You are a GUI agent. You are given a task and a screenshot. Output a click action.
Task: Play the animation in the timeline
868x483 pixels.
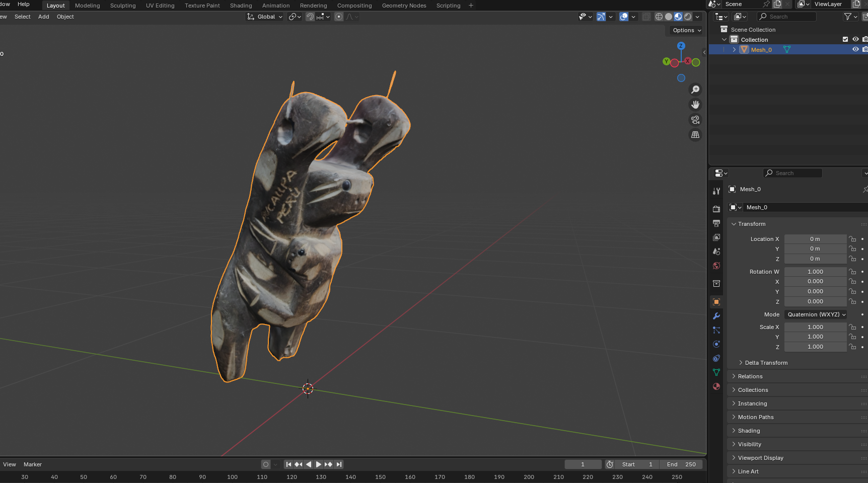coord(318,464)
